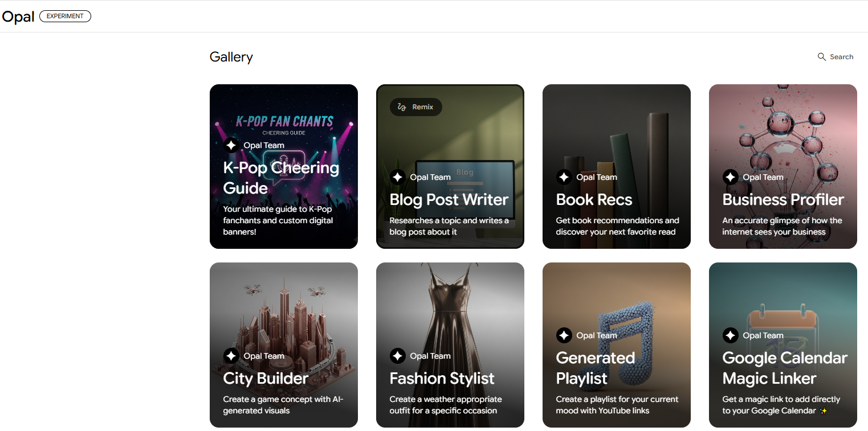Click Opal Team sparkle icon on Business Profiler
Screen dimensions: 868x431
[730, 177]
